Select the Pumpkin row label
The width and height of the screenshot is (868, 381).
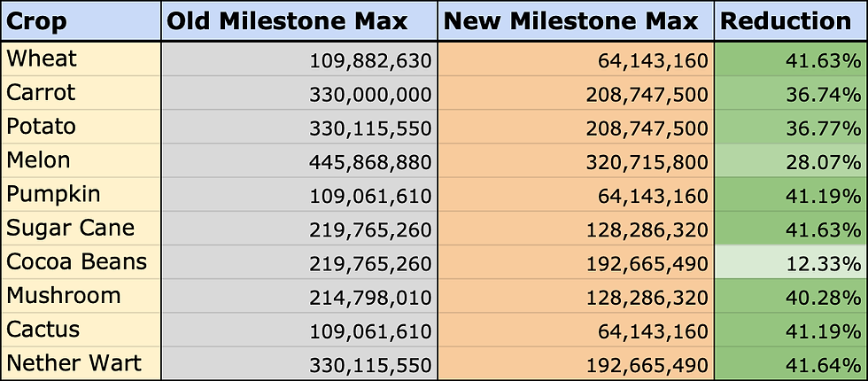[x=81, y=194]
